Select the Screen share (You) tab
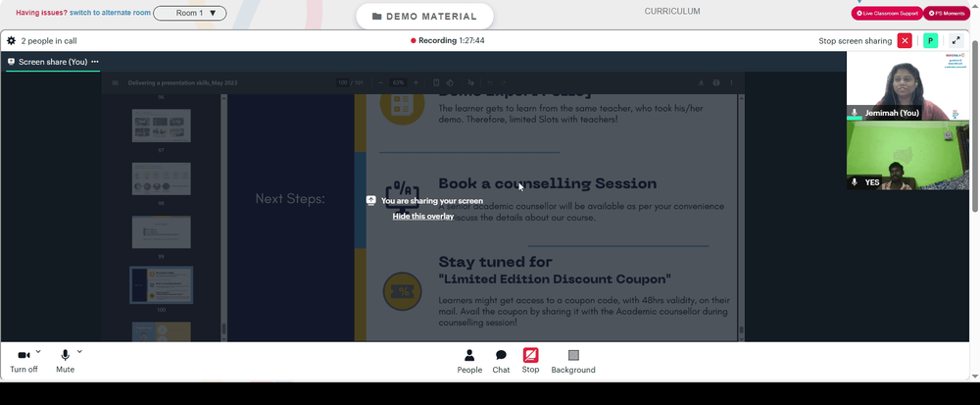The image size is (980, 405). [x=53, y=62]
